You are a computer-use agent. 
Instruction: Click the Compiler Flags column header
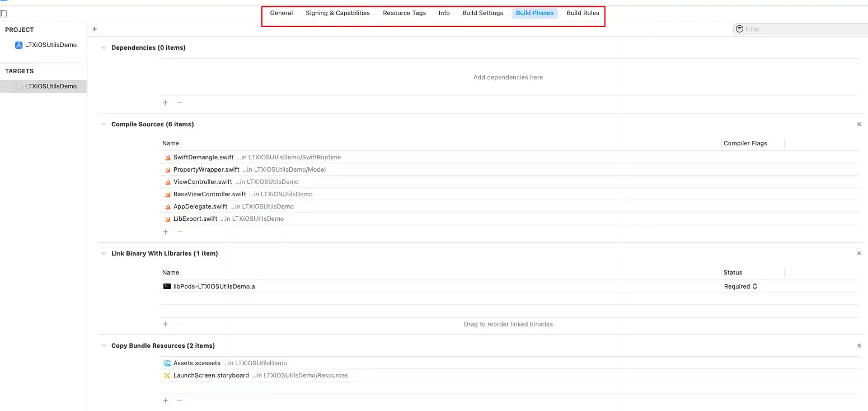[745, 143]
